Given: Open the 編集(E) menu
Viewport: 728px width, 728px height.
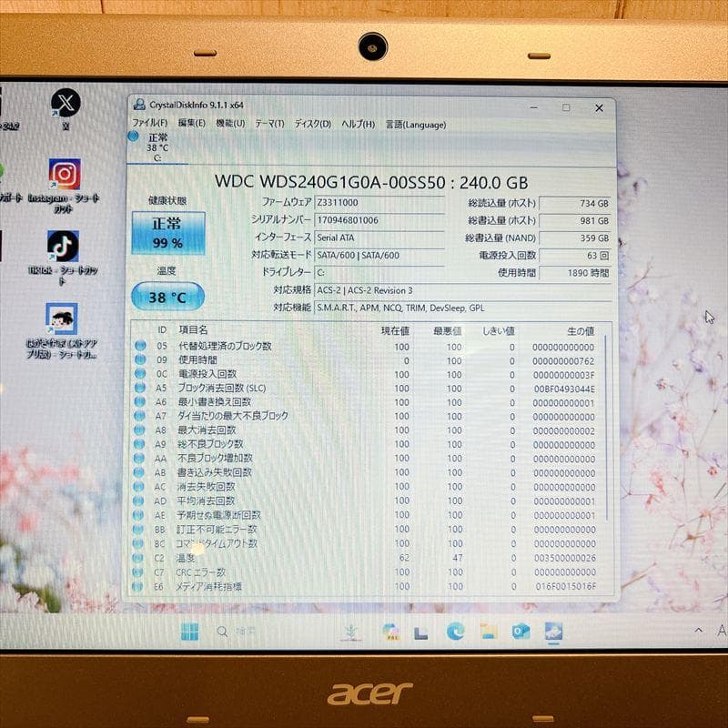Looking at the screenshot, I should (191, 123).
